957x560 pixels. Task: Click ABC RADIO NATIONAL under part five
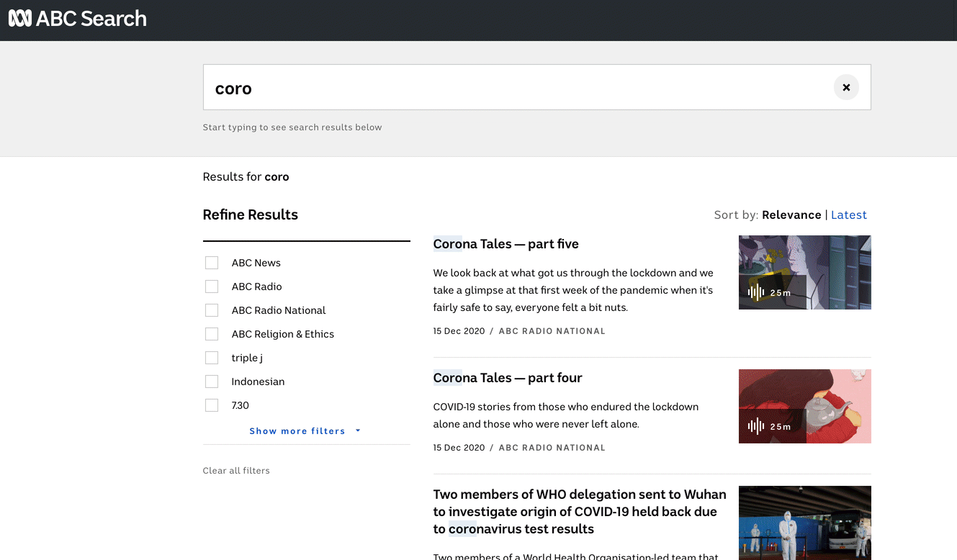tap(552, 331)
